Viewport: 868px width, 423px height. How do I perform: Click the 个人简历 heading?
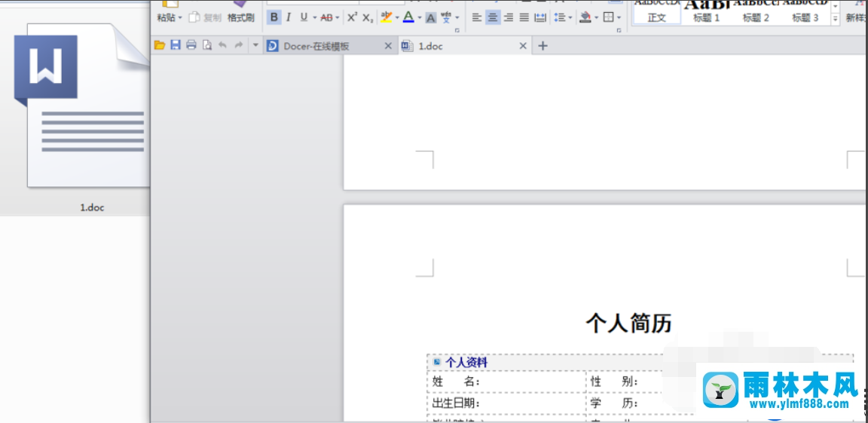pyautogui.click(x=628, y=323)
